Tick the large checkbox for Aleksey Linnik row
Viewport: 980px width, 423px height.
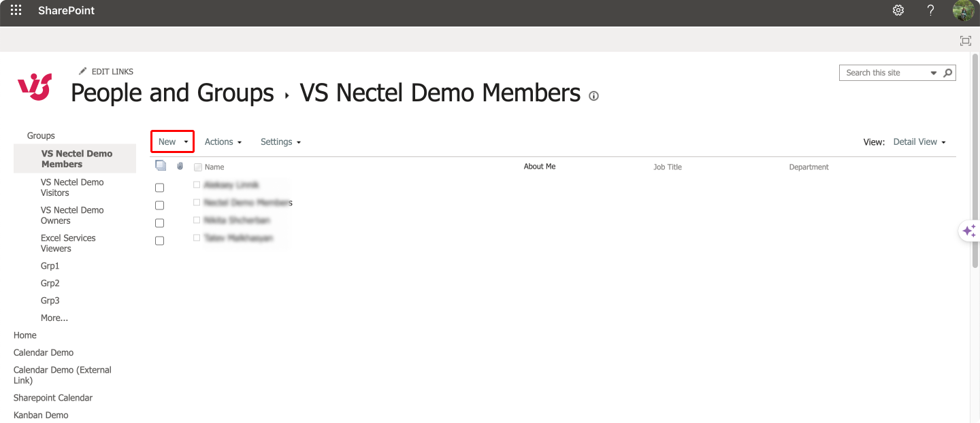tap(159, 188)
